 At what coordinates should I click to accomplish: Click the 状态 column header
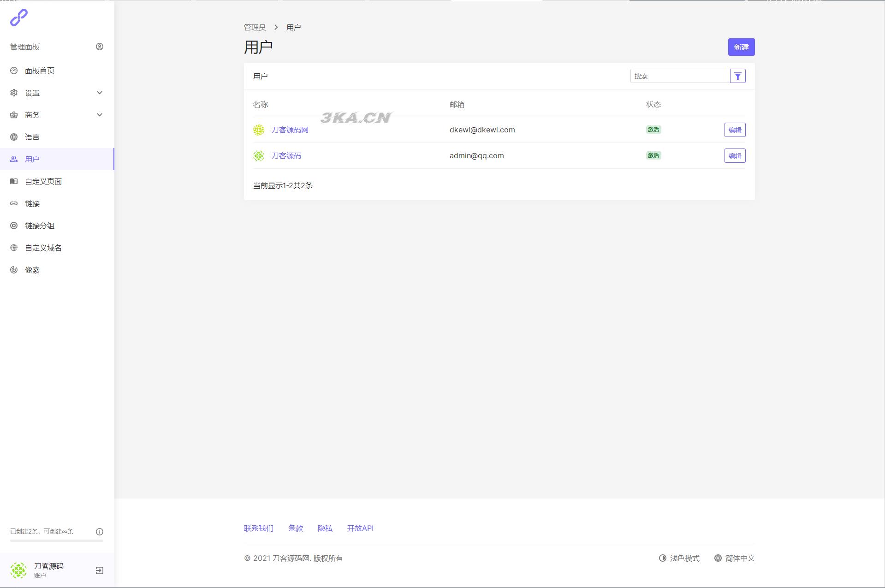(x=653, y=104)
